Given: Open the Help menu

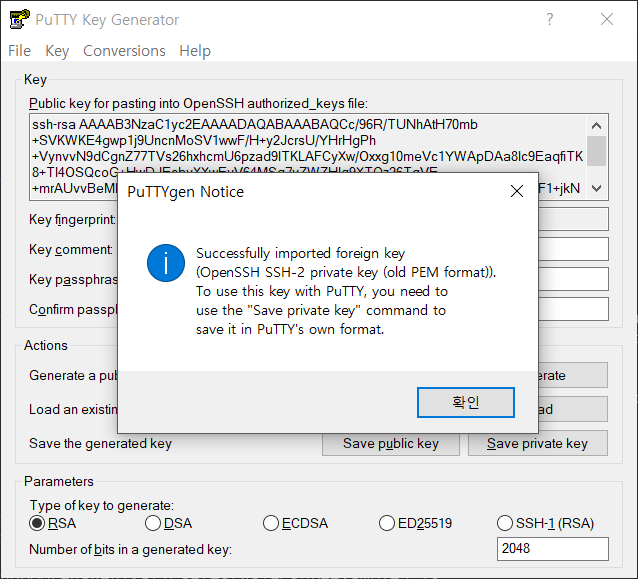Looking at the screenshot, I should [x=195, y=51].
